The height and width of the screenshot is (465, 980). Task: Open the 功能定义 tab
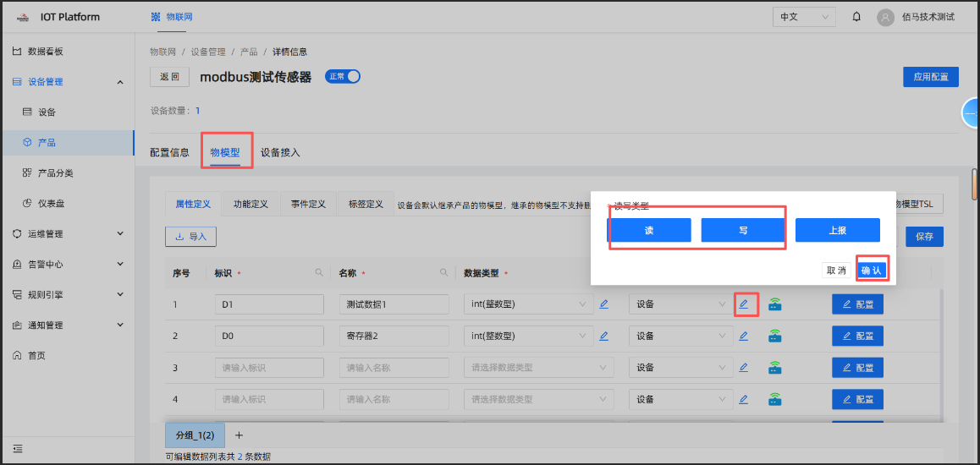251,204
